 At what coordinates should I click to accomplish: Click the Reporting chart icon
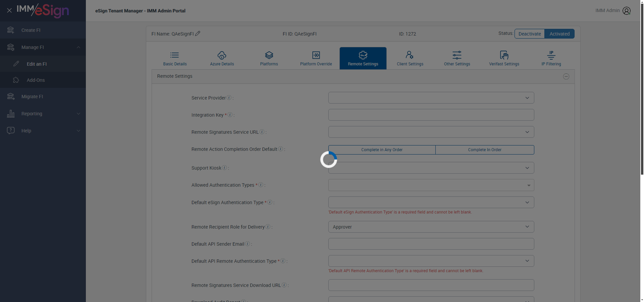coord(11,114)
